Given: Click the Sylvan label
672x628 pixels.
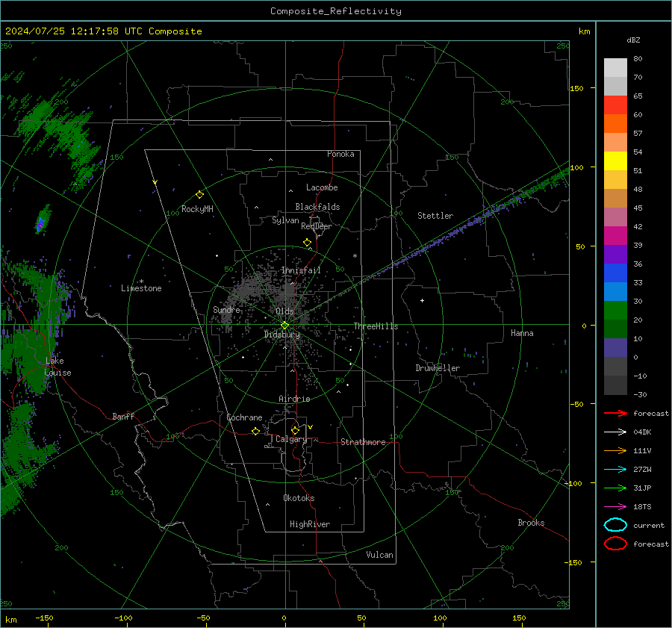Looking at the screenshot, I should (x=285, y=220).
